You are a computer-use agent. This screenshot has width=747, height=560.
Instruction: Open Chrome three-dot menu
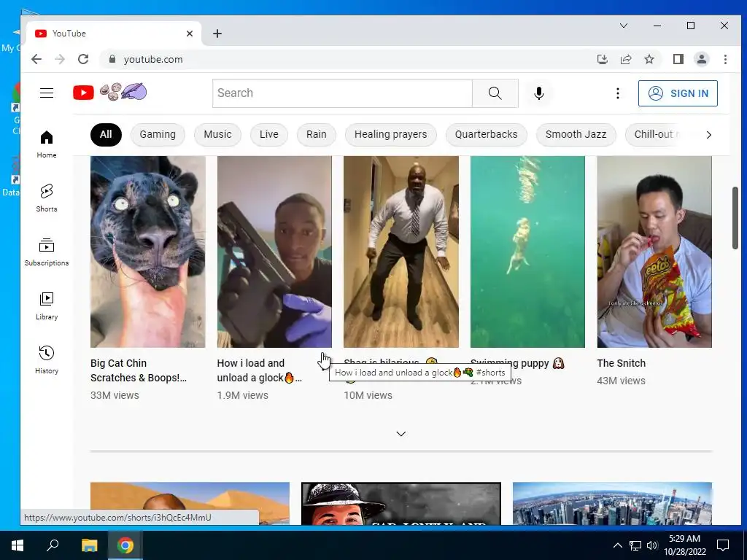[725, 59]
